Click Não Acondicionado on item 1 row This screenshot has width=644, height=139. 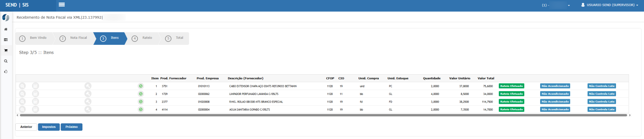(x=555, y=86)
